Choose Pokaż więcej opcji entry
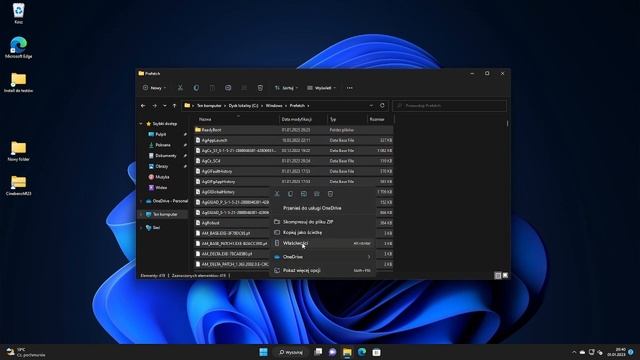640x360 pixels. tap(322, 270)
